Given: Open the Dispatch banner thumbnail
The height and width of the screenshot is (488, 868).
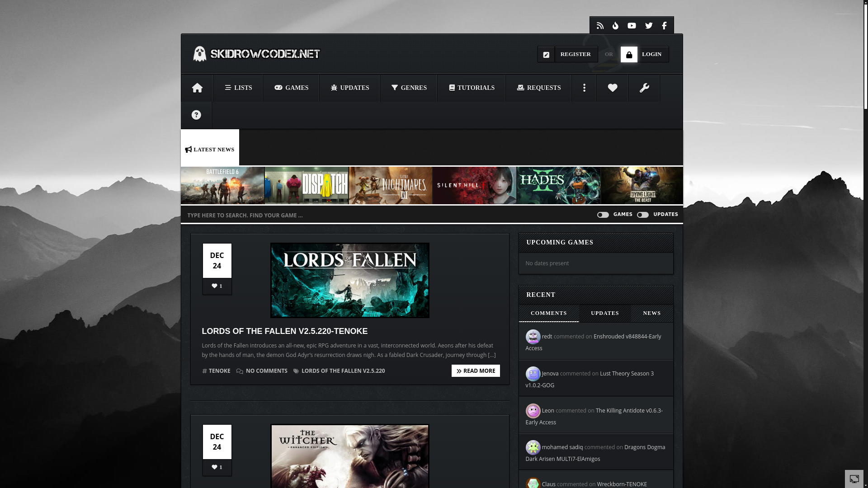Looking at the screenshot, I should coord(307,185).
